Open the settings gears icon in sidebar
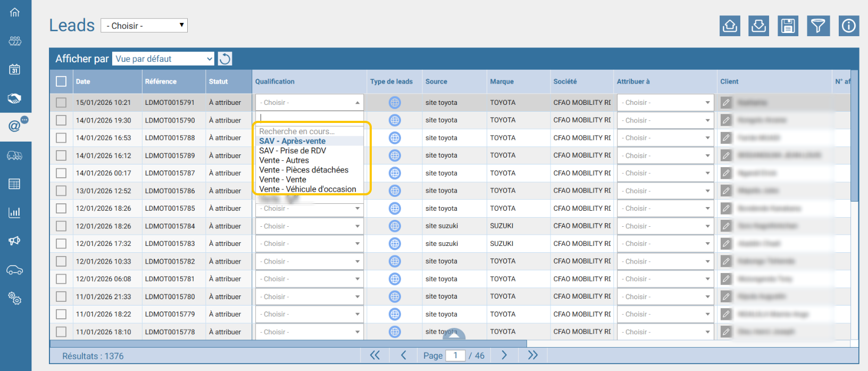The image size is (868, 371). tap(15, 298)
